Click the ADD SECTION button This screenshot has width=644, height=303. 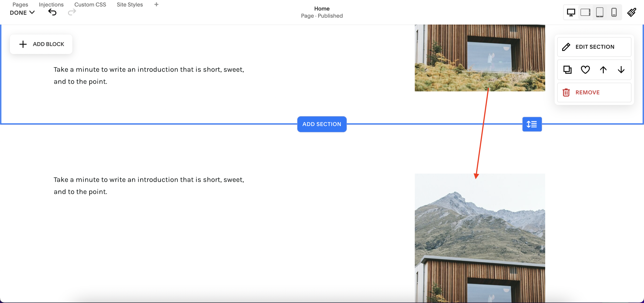[322, 124]
